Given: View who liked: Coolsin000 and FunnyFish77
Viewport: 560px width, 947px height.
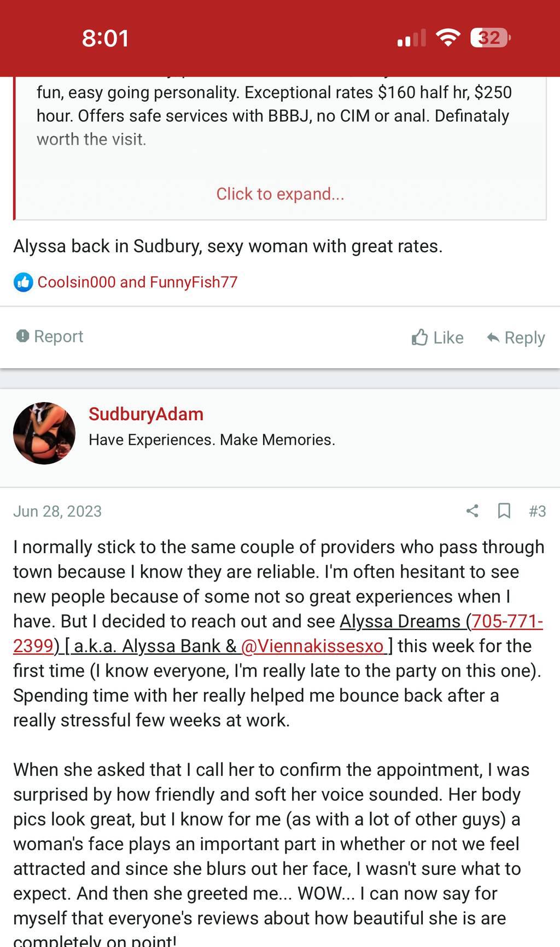Looking at the screenshot, I should (x=137, y=282).
